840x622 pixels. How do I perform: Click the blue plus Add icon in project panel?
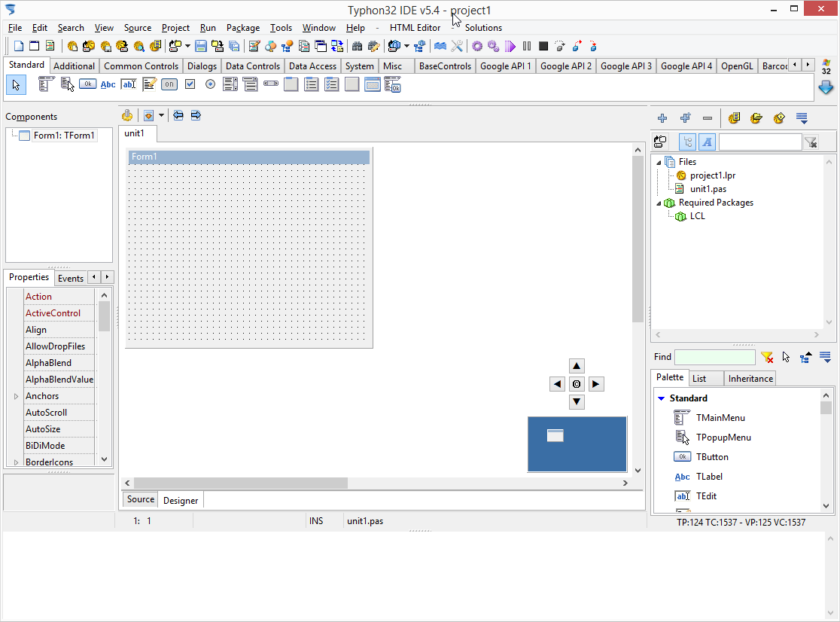pos(662,118)
